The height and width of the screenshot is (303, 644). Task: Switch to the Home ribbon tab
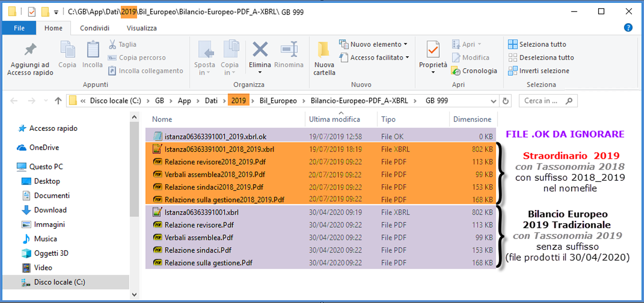point(53,28)
